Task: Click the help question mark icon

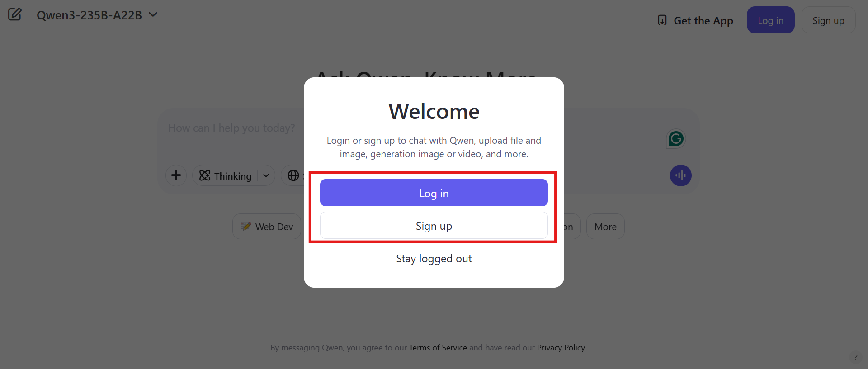Action: tap(856, 357)
